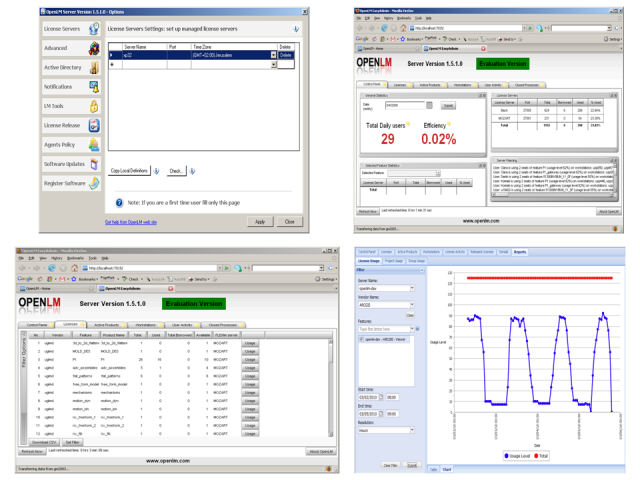Viewport: 640px width, 480px height.
Task: Select the Notifications sidebar icon
Action: pyautogui.click(x=93, y=86)
